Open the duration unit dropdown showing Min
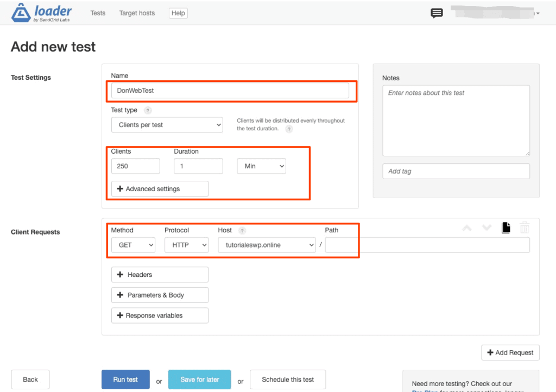Screen dimensions: 556x392 [261, 166]
